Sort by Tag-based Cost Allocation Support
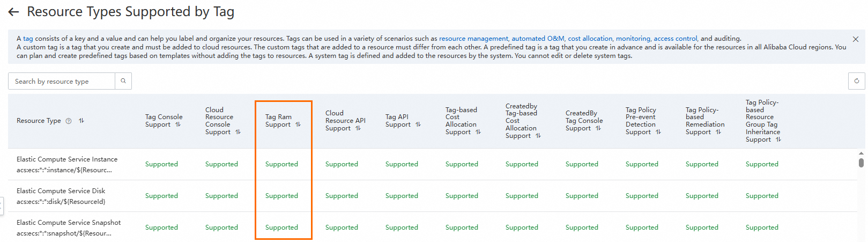 [478, 132]
